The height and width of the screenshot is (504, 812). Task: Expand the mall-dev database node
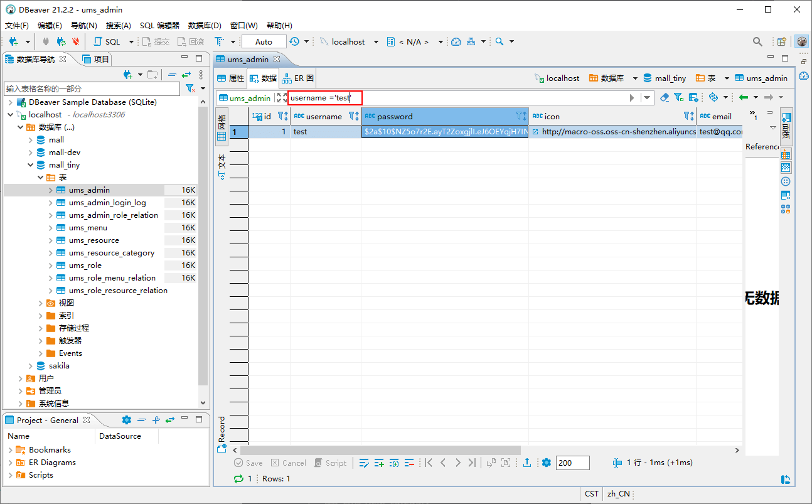click(31, 153)
